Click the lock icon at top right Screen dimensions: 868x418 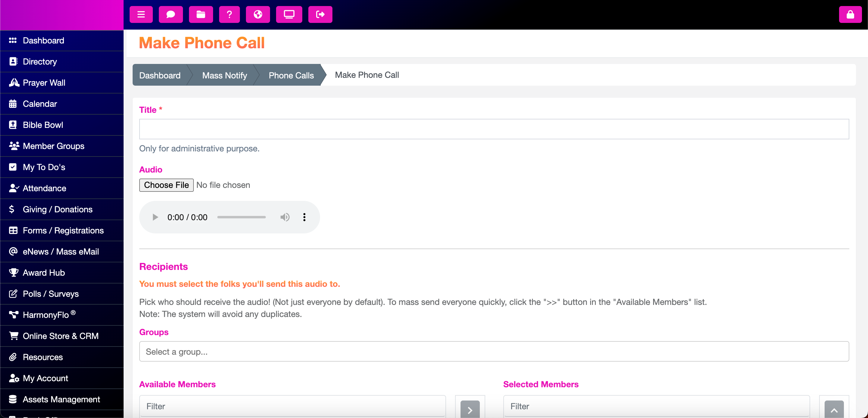[850, 14]
